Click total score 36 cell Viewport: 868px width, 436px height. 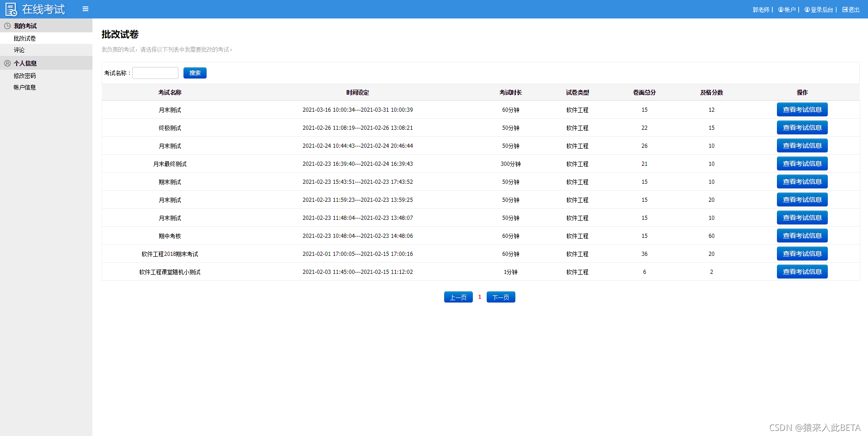(x=645, y=254)
